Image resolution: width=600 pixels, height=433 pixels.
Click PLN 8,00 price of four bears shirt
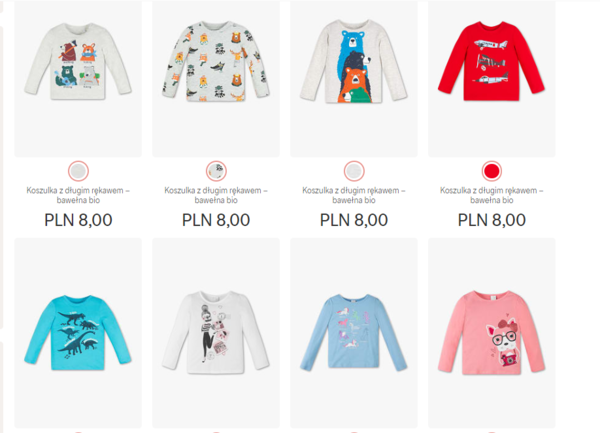coord(78,220)
